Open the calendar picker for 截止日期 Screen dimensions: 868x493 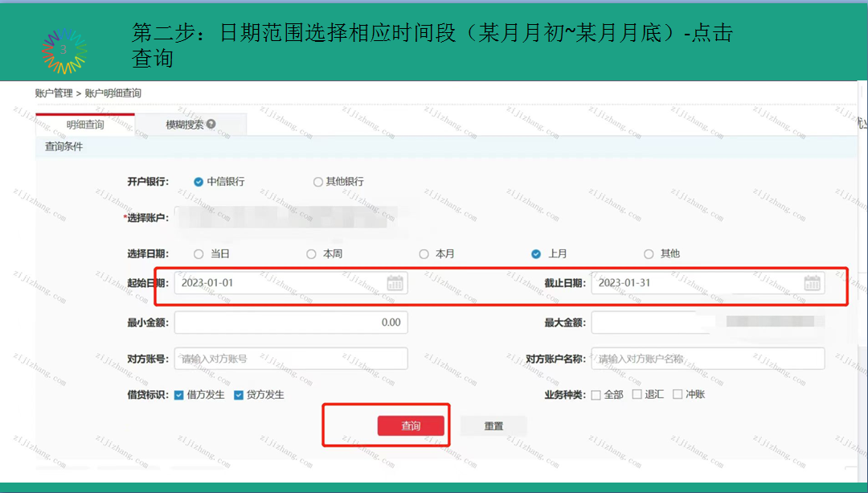(x=812, y=283)
